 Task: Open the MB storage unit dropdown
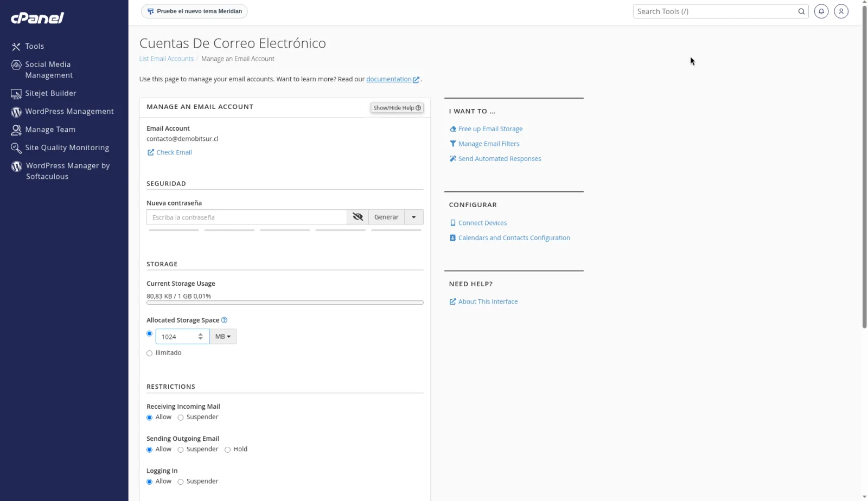(223, 337)
